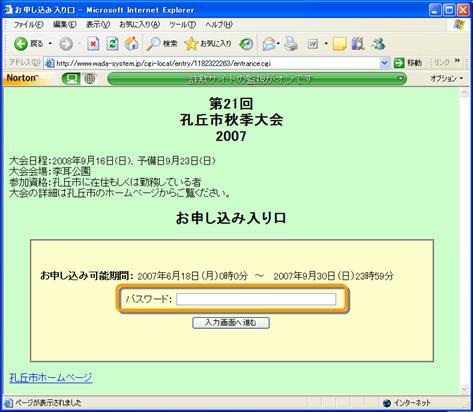The image size is (473, 412).
Task: Click the green Back arrow icon
Action: (x=20, y=44)
